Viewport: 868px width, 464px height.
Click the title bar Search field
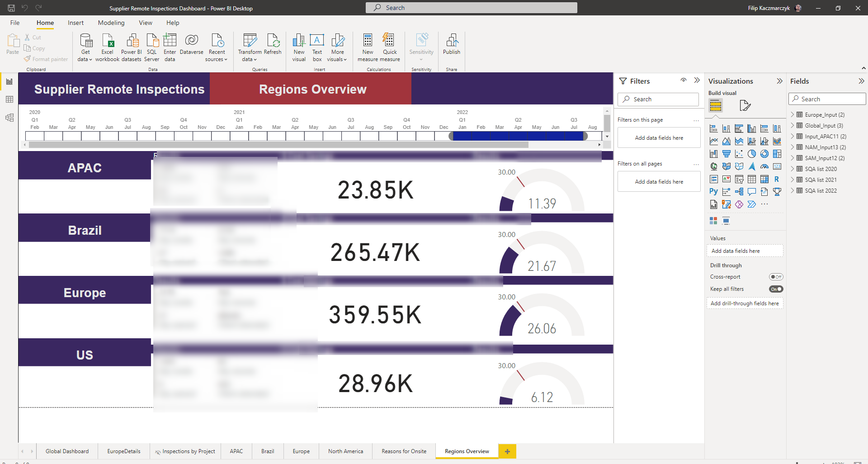(471, 8)
